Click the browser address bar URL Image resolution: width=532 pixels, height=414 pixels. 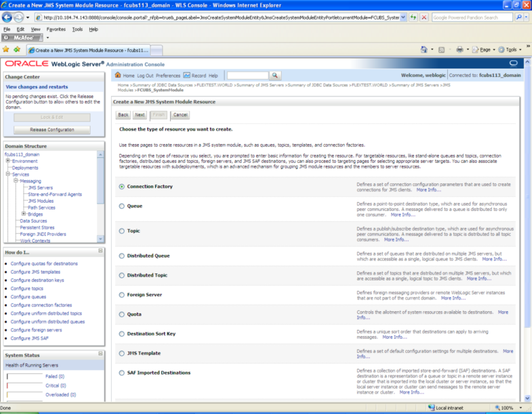[x=221, y=17]
